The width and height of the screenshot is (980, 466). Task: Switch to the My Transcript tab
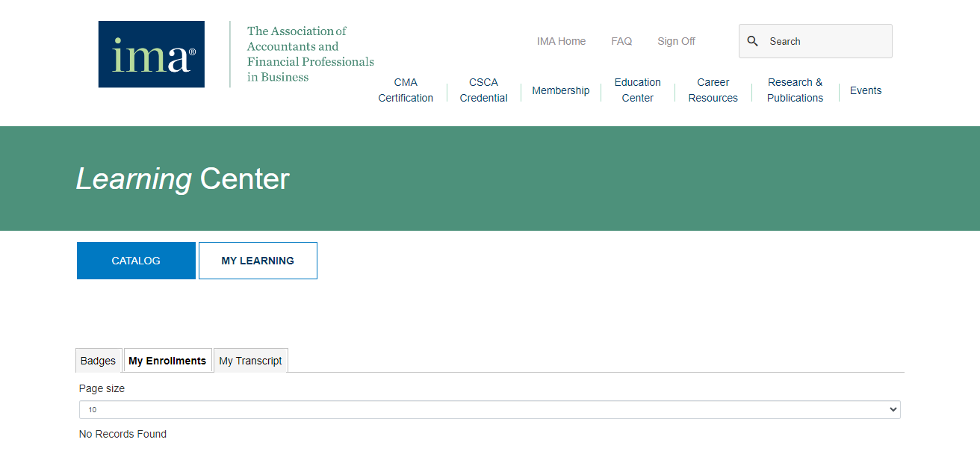(x=251, y=361)
